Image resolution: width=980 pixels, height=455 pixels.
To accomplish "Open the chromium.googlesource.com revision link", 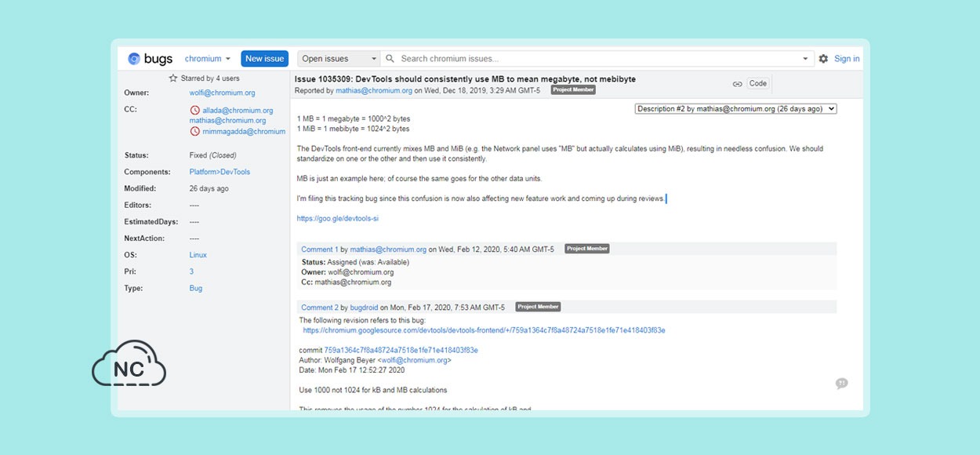I will [484, 330].
